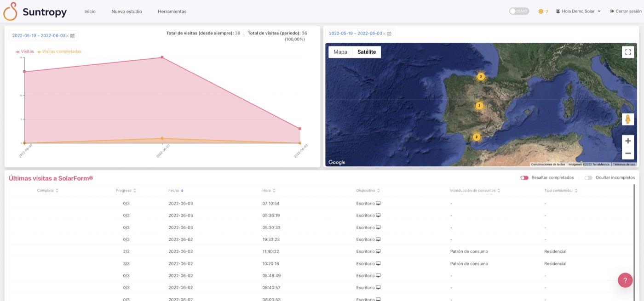Screen dimensions: 644x301
Task: Go to the Inicio menu item
Action: click(x=90, y=11)
